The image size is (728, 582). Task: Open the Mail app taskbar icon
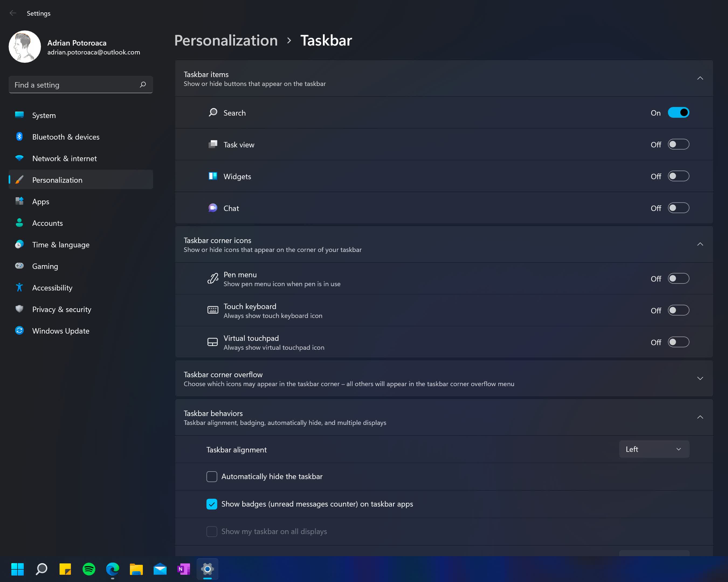160,569
